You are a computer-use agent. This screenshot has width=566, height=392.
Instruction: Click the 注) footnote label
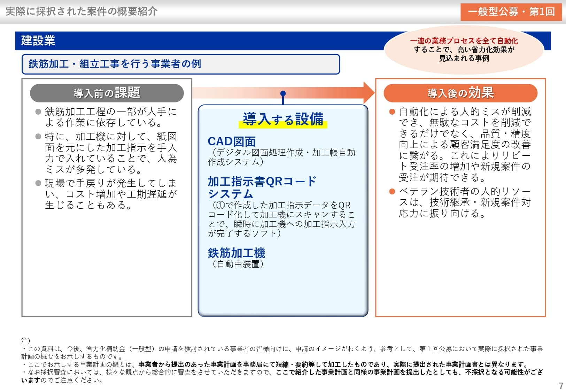coord(26,340)
